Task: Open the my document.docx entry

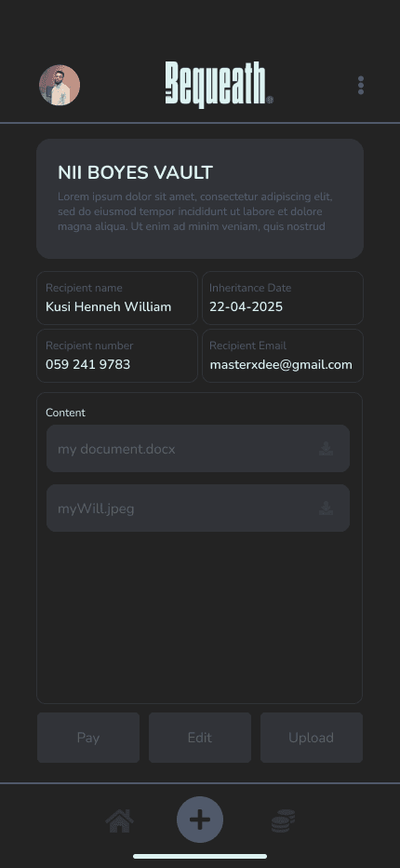Action: [198, 448]
